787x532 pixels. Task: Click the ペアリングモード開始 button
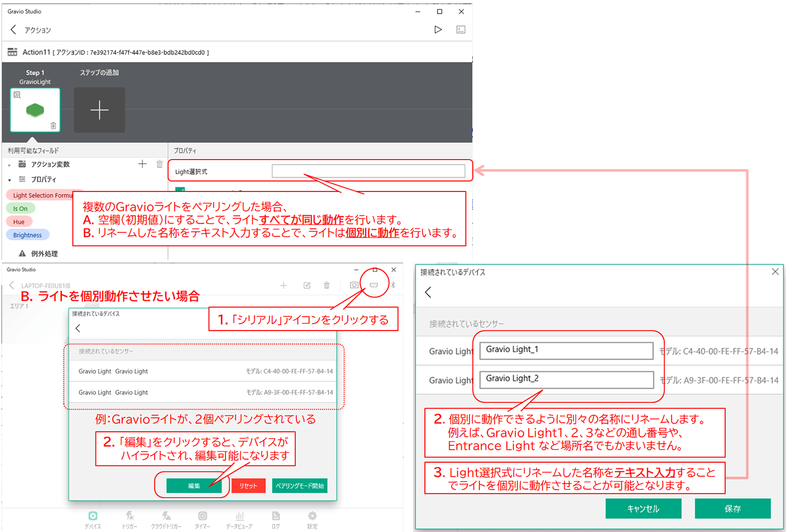tap(300, 486)
